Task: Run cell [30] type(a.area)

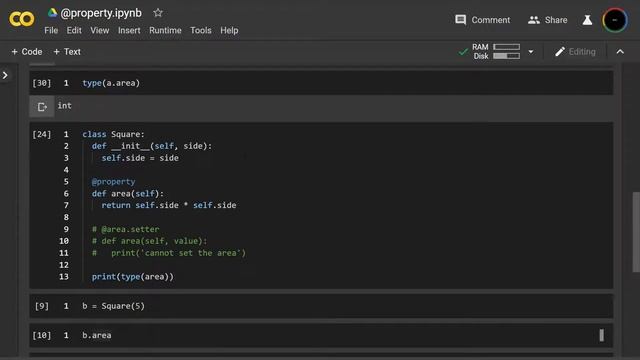Action: tap(42, 83)
